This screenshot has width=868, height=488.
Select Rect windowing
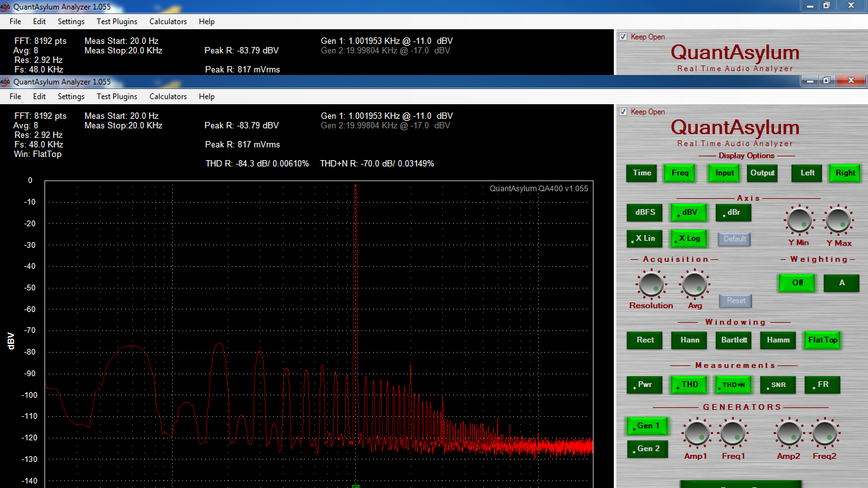point(644,341)
